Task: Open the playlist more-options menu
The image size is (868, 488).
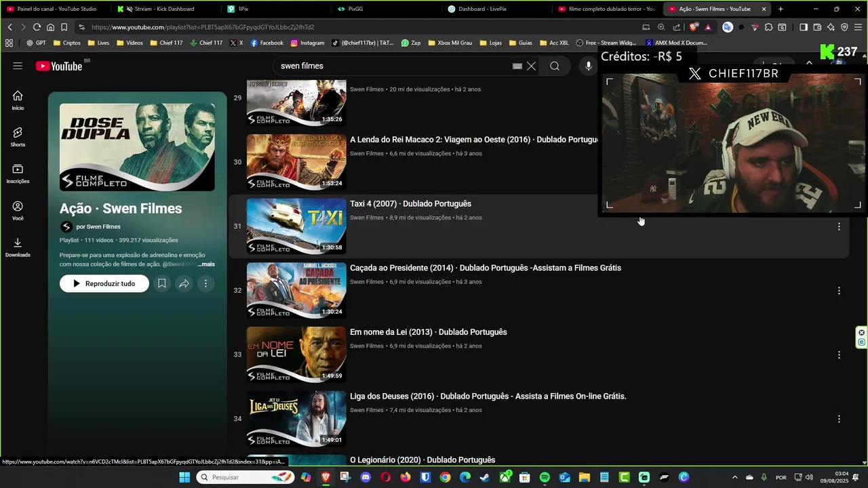Action: (205, 283)
